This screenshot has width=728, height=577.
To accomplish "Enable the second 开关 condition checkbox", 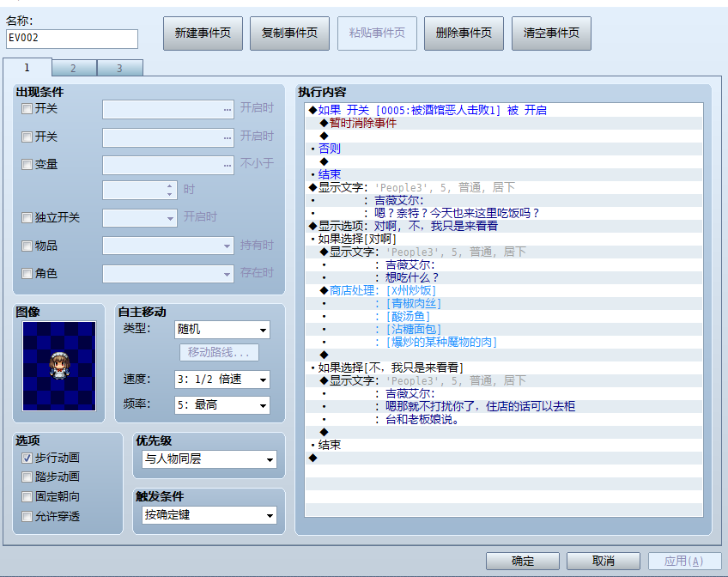I will [27, 137].
